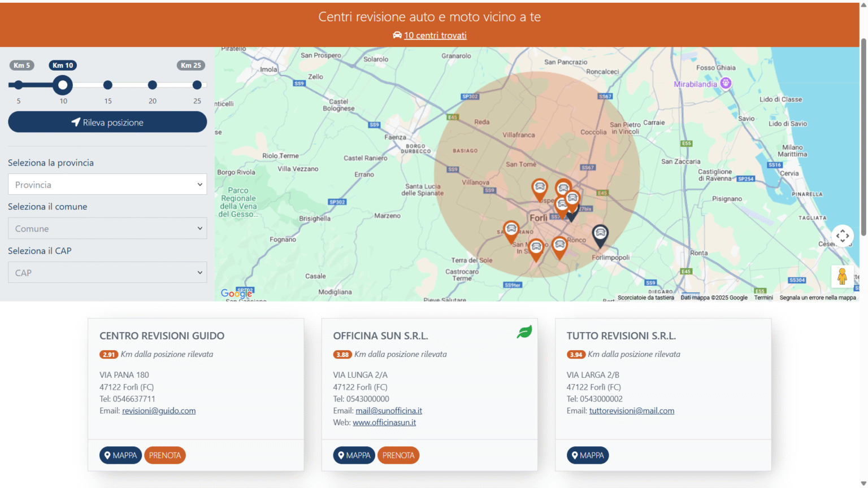Open the 10 centri trovati link
This screenshot has height=488, width=868.
click(435, 36)
